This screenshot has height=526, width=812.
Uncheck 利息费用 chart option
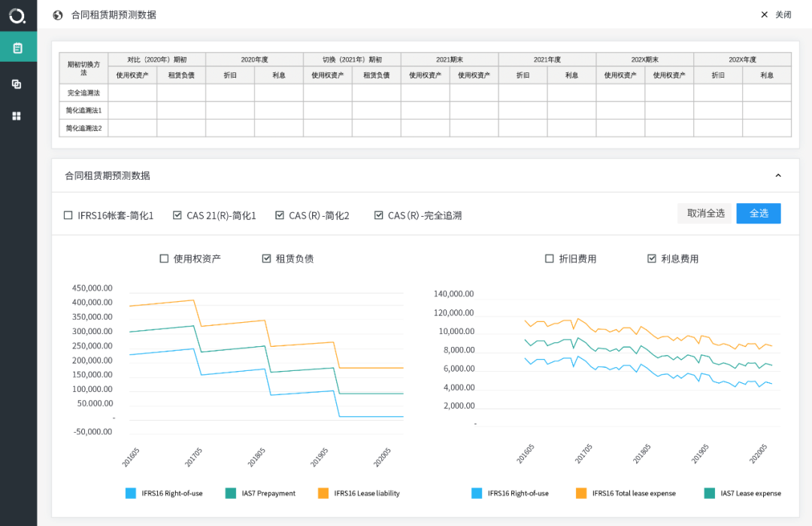pyautogui.click(x=651, y=259)
